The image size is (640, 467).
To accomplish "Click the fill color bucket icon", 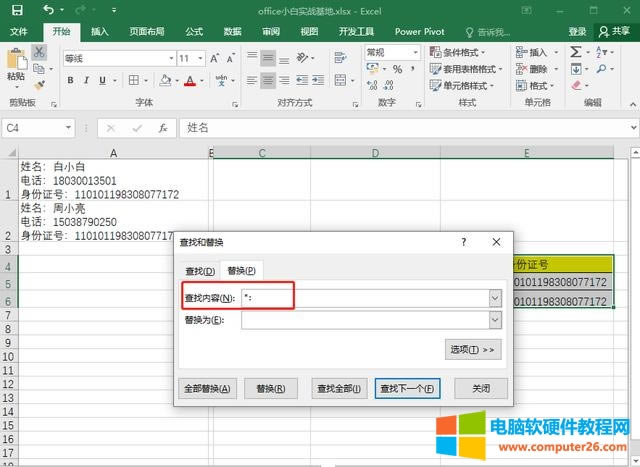I will point(166,80).
